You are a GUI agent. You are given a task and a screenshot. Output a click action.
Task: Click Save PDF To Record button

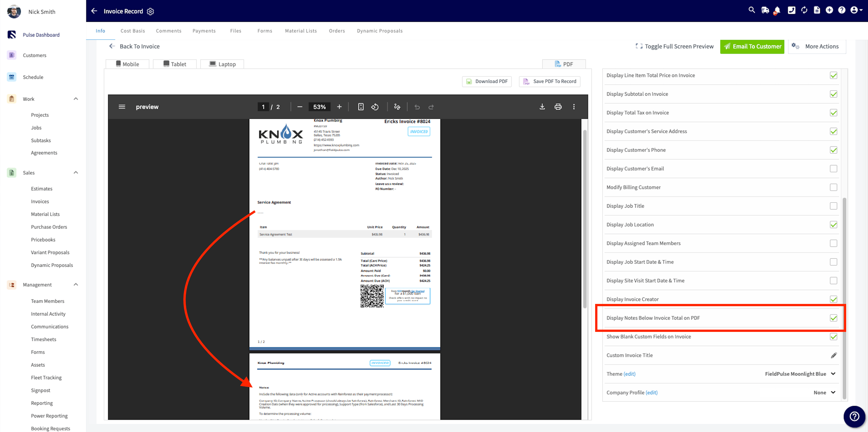pyautogui.click(x=549, y=81)
